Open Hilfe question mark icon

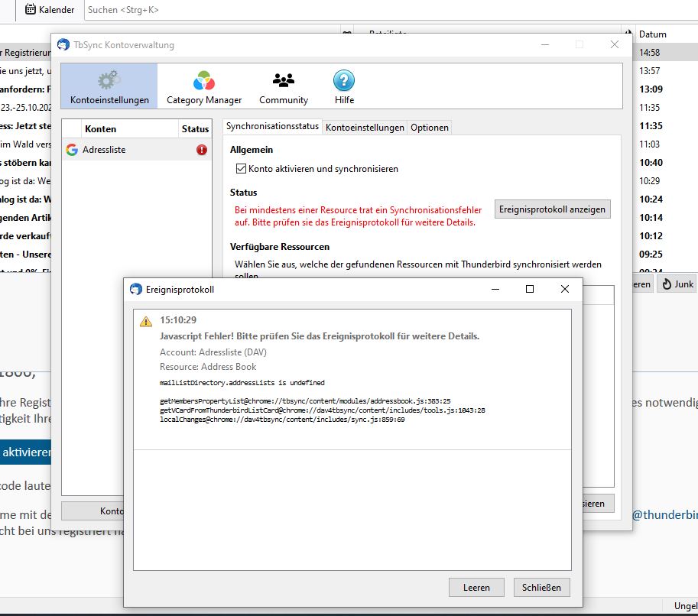click(344, 80)
